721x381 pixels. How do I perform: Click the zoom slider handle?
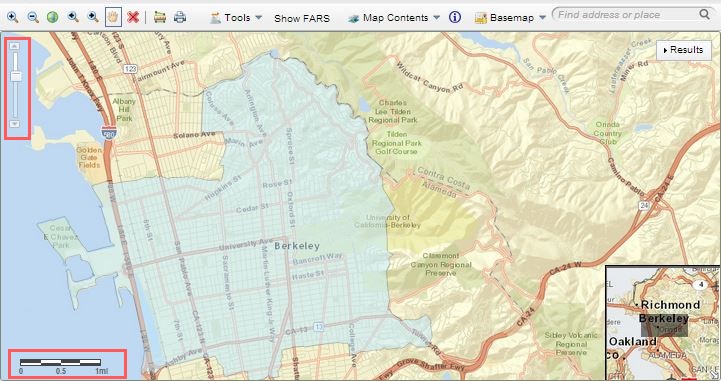tap(16, 76)
